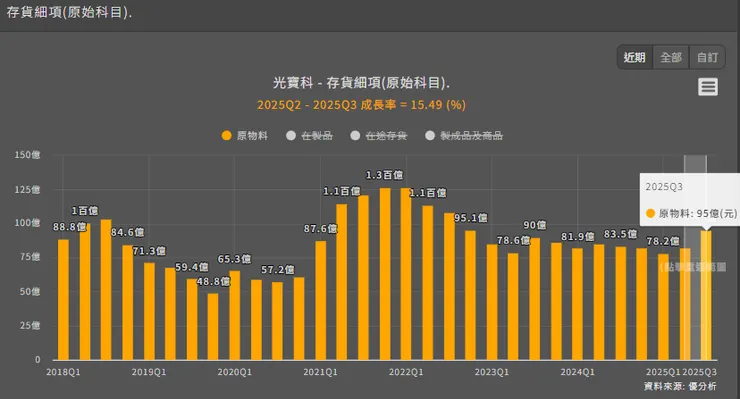Click the tooltip header 2025Q3

664,187
